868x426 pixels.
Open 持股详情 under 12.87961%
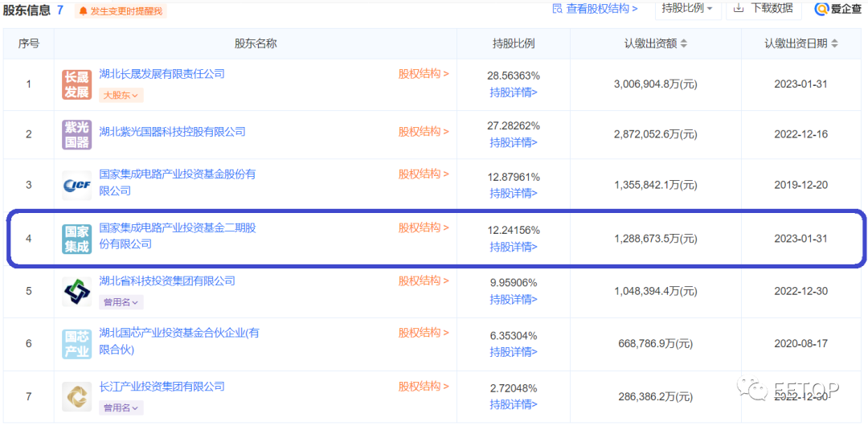click(x=513, y=194)
